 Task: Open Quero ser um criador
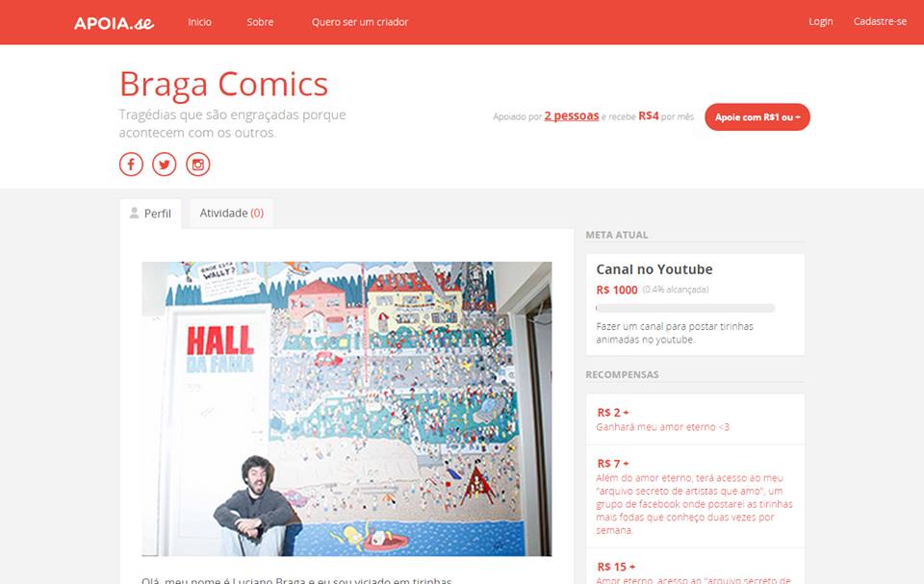[x=360, y=22]
